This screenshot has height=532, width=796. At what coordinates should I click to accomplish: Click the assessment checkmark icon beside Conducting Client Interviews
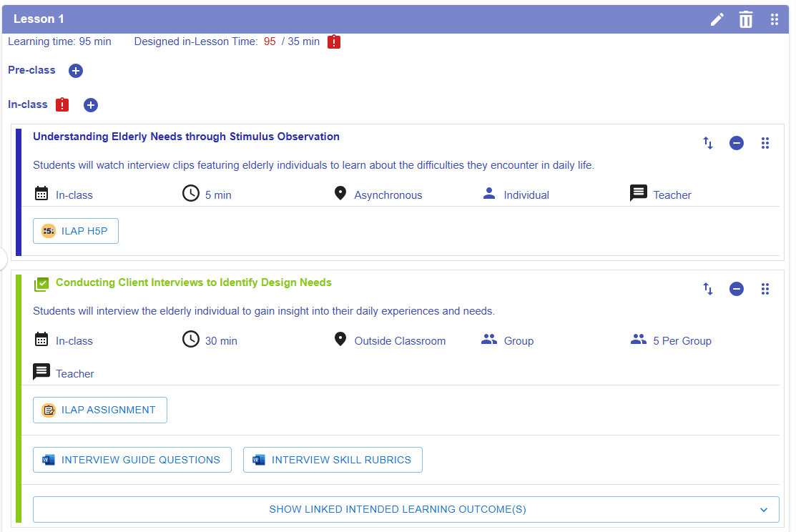pyautogui.click(x=41, y=284)
